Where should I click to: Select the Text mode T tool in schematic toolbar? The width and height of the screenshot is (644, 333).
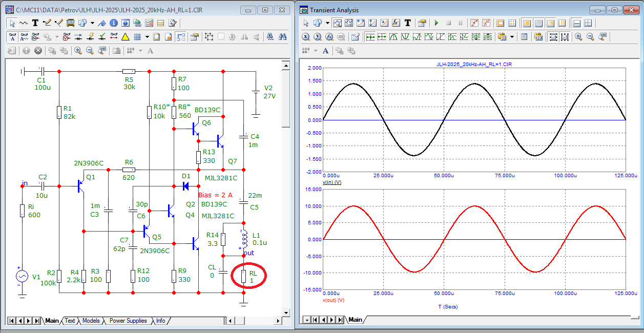35,23
